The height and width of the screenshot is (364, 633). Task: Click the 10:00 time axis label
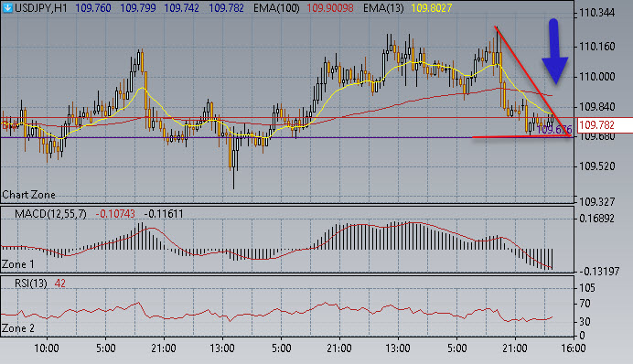click(x=46, y=348)
